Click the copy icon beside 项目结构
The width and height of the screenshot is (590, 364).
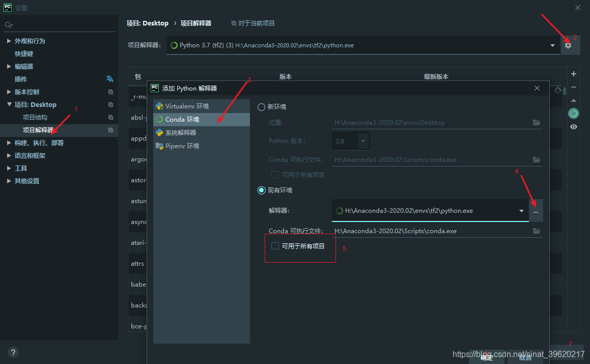point(110,118)
